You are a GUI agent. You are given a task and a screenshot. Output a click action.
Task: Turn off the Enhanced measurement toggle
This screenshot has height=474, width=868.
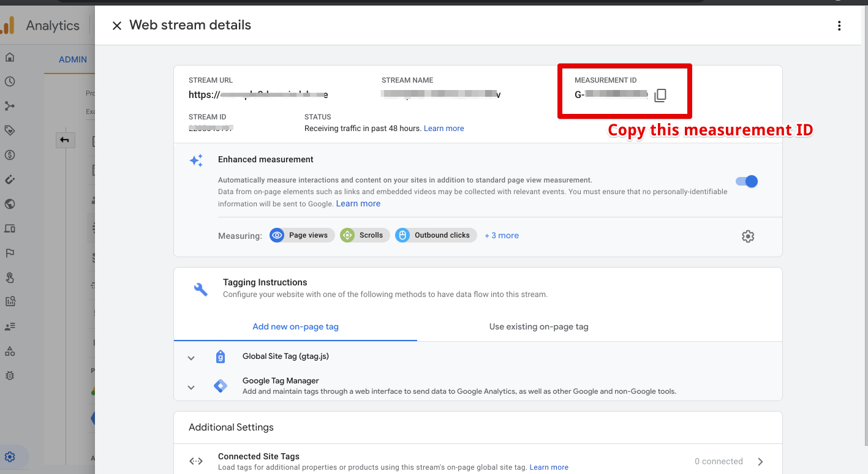point(747,181)
